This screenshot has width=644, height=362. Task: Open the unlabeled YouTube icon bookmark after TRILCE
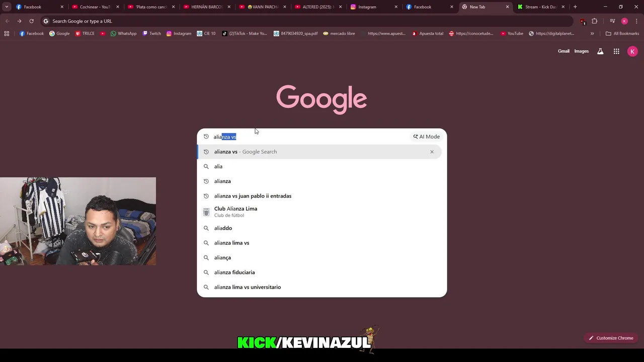(x=103, y=34)
